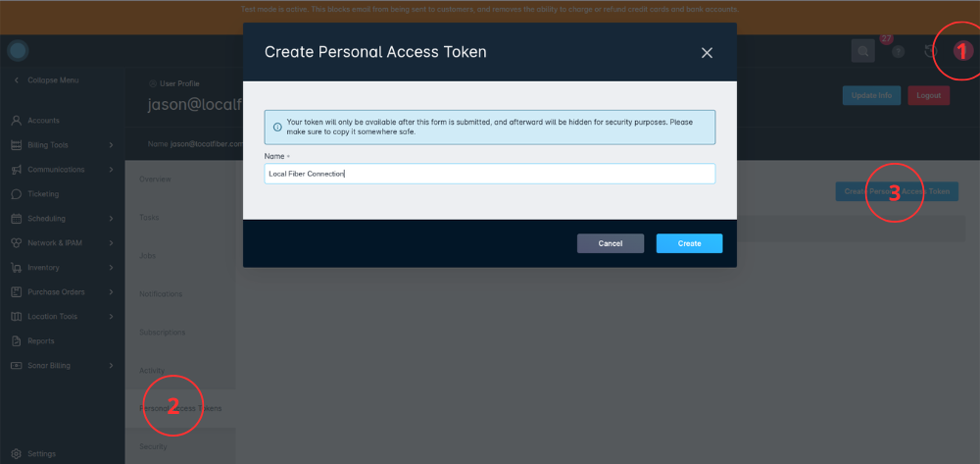Expand the Network & IPAM chevron
The image size is (980, 464).
111,243
